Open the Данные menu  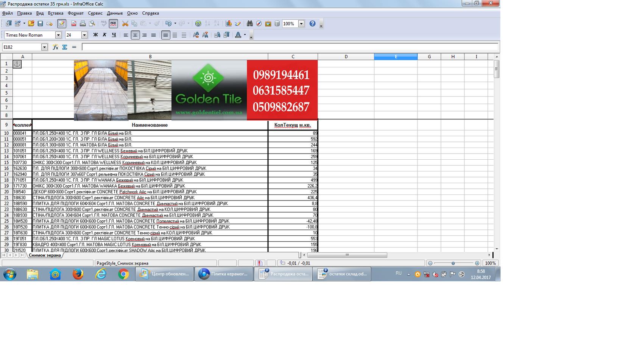point(115,13)
